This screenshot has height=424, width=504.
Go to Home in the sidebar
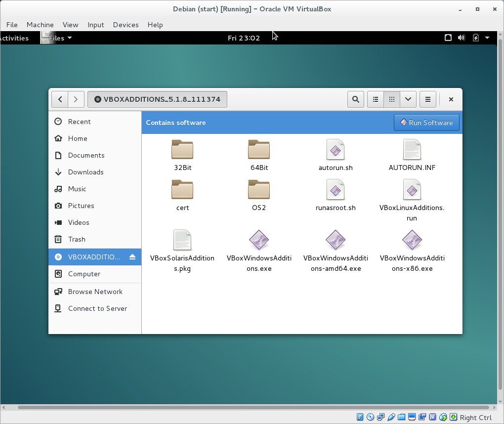click(95, 138)
